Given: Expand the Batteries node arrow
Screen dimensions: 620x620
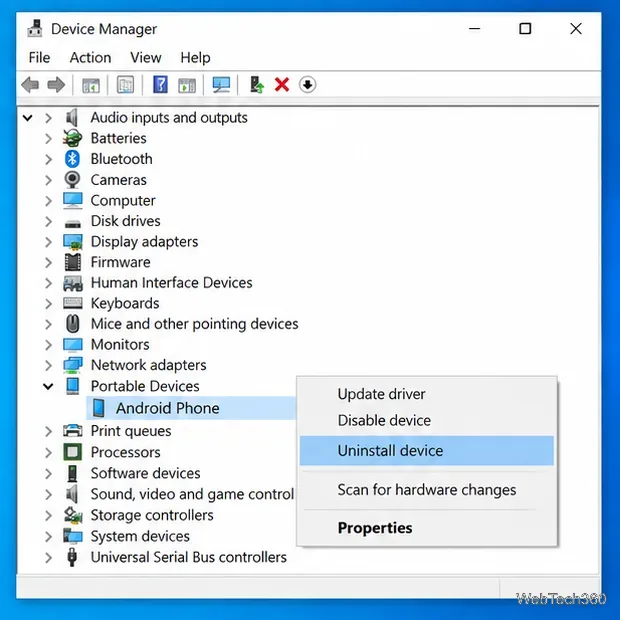Looking at the screenshot, I should (48, 138).
